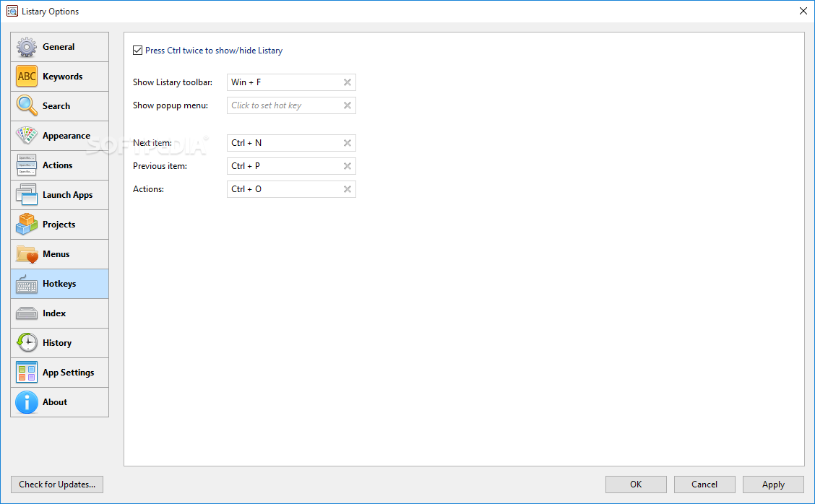
Task: Switch to the Keywords tab label
Action: 62,77
